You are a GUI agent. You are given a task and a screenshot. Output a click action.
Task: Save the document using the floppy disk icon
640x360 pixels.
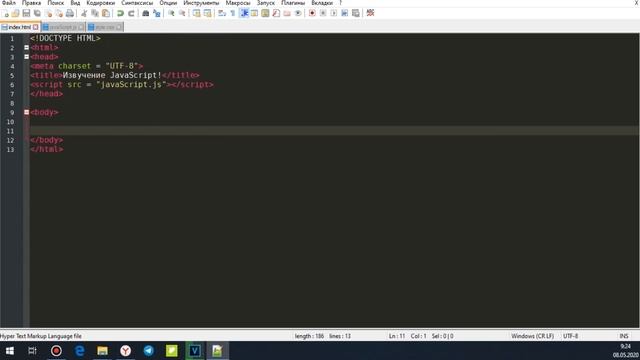(x=27, y=13)
